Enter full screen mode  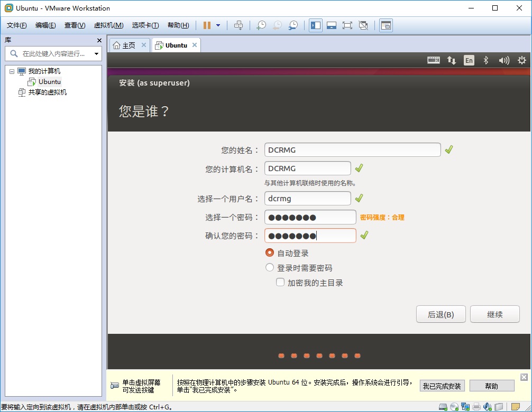347,25
